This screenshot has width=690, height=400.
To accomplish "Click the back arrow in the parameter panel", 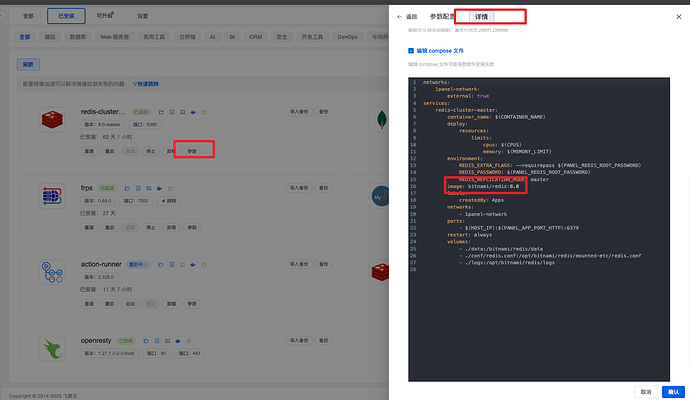I will [x=399, y=17].
